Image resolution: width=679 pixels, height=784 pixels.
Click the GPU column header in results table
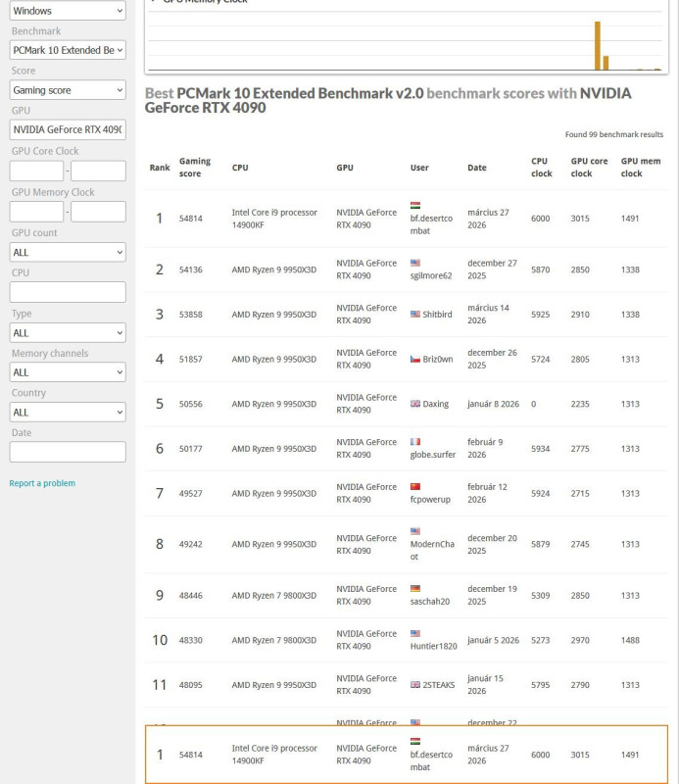click(345, 168)
